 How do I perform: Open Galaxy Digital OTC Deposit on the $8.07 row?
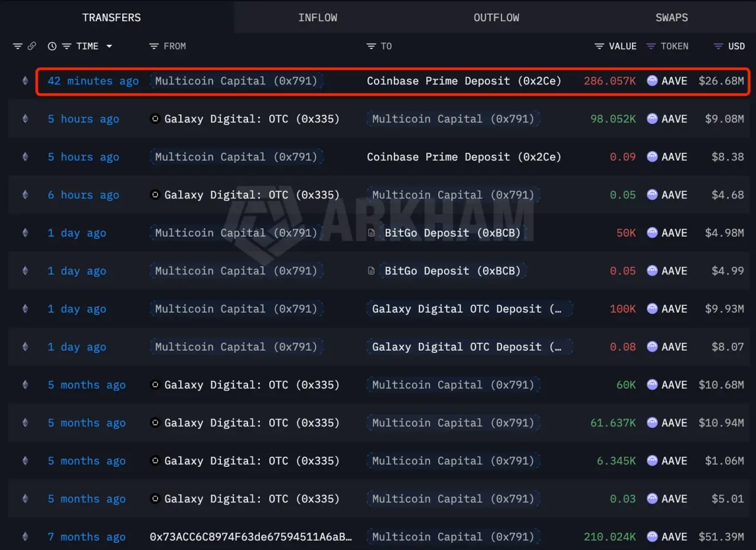point(470,346)
